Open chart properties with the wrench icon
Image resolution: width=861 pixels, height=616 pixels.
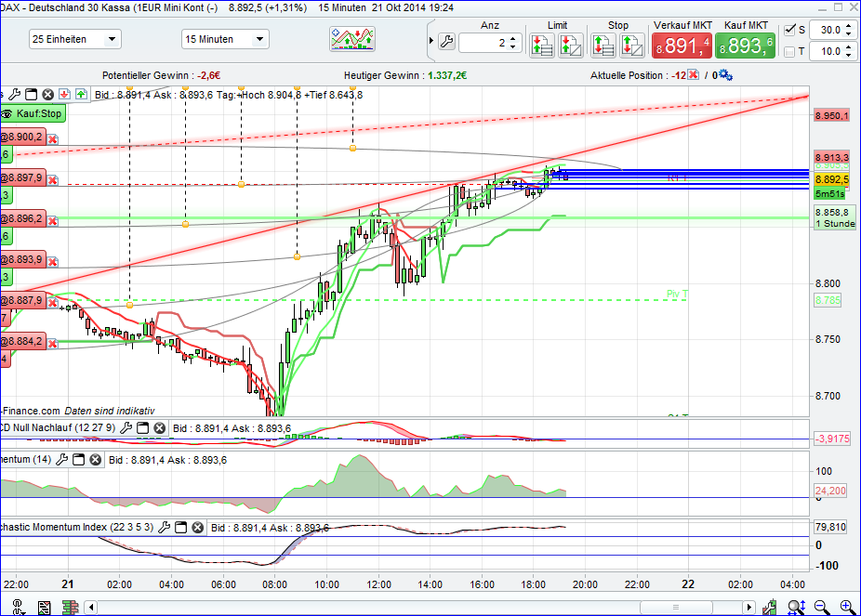14,94
